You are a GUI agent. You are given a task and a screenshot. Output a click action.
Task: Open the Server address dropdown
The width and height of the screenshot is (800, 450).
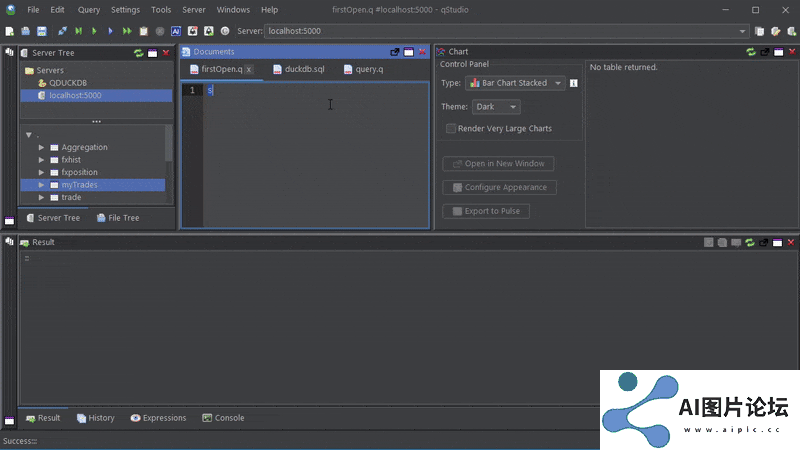pos(742,31)
